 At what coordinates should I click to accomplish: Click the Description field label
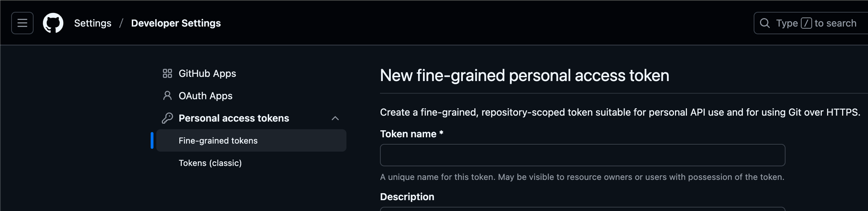[x=407, y=197]
